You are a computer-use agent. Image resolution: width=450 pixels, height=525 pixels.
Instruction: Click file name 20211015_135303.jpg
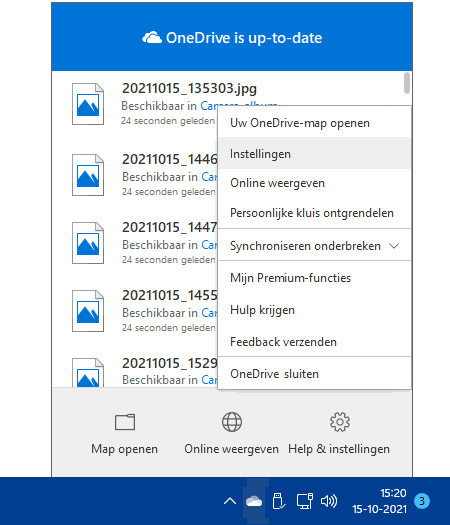pos(190,88)
